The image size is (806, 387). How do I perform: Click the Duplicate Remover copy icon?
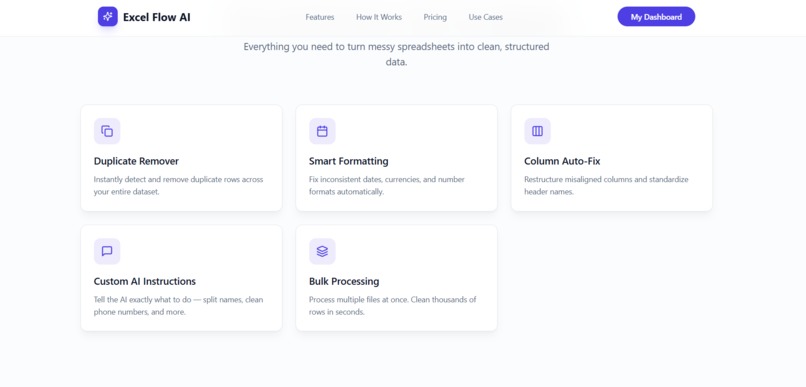107,131
